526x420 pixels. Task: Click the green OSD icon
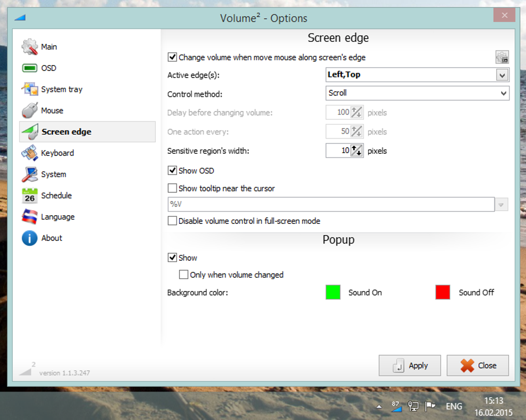coord(29,68)
